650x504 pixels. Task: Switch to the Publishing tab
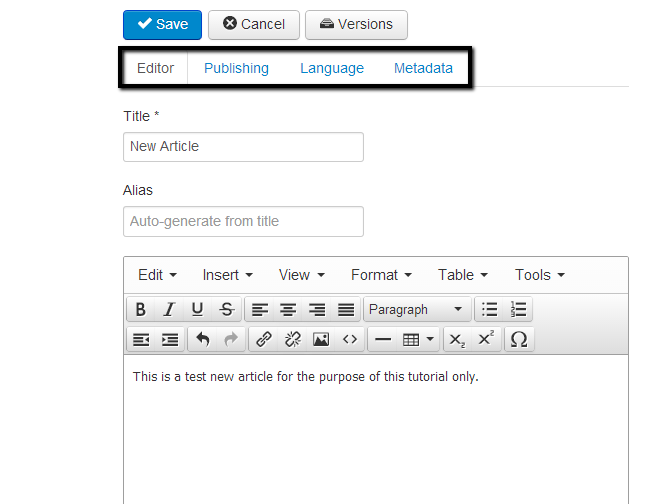pos(236,69)
